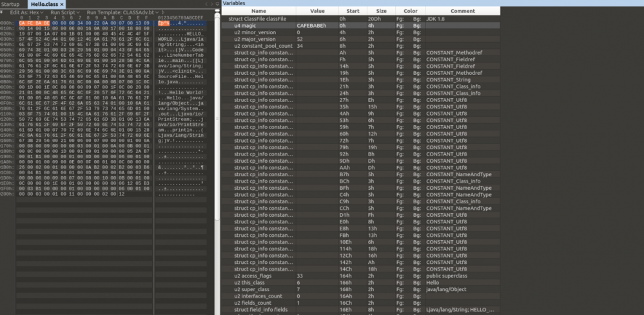Switch to the Startup tab
644x315 pixels.
tap(10, 5)
